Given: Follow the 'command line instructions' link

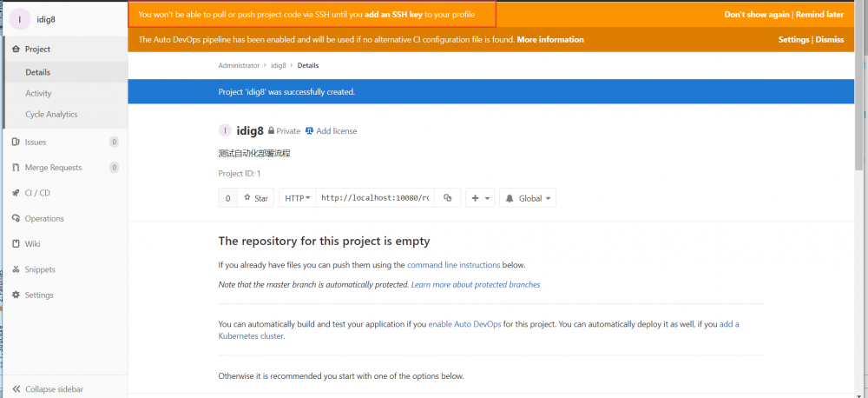Looking at the screenshot, I should pyautogui.click(x=453, y=265).
